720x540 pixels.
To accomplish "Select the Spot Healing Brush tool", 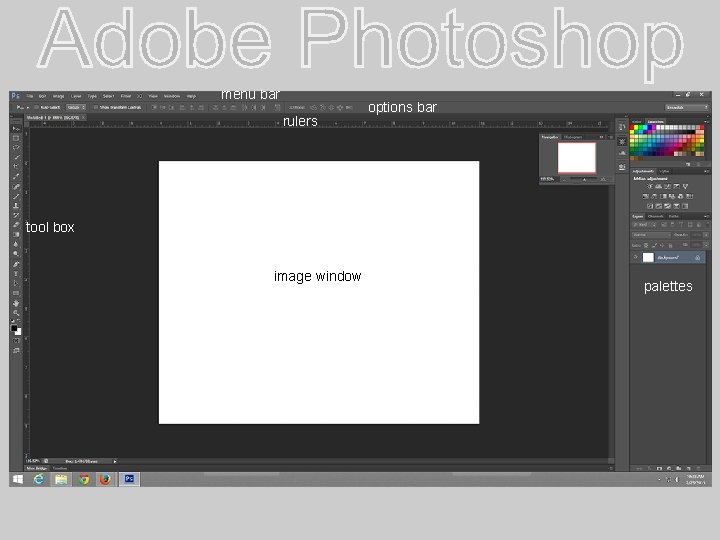I will tap(16, 187).
